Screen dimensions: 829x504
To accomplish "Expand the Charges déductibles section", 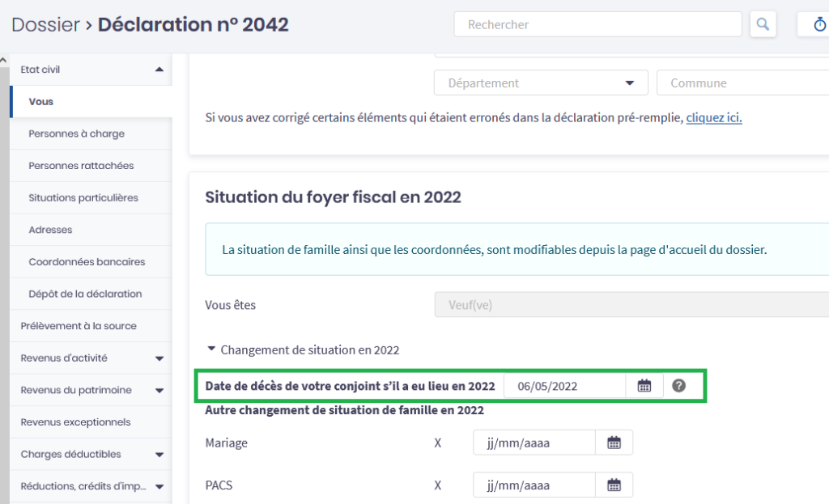I will point(159,455).
